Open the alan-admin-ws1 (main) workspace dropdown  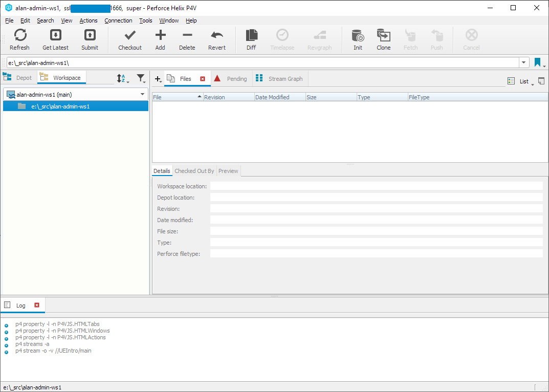76,94
